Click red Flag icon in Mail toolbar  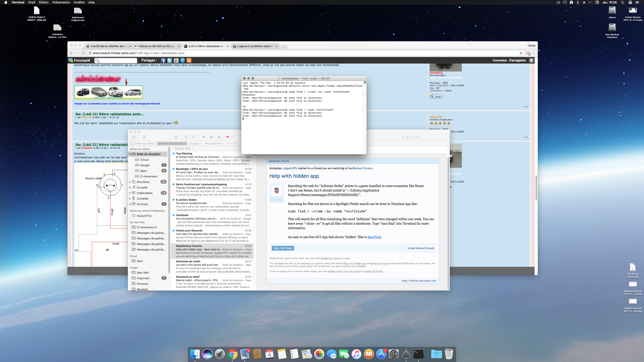(228, 137)
